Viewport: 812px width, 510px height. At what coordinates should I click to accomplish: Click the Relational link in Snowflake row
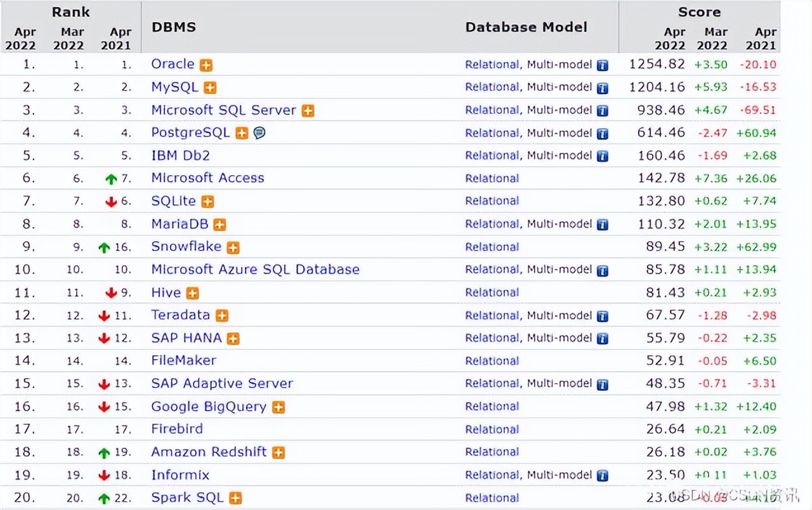tap(492, 247)
